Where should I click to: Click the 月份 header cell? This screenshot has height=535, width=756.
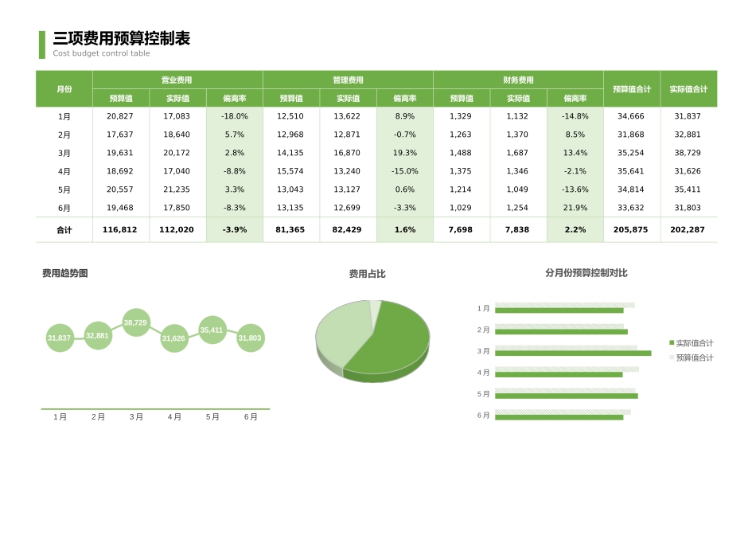pos(64,88)
